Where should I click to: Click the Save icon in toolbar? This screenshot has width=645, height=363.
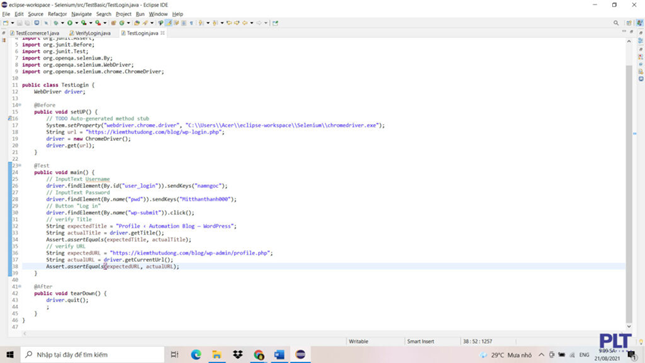pyautogui.click(x=20, y=23)
